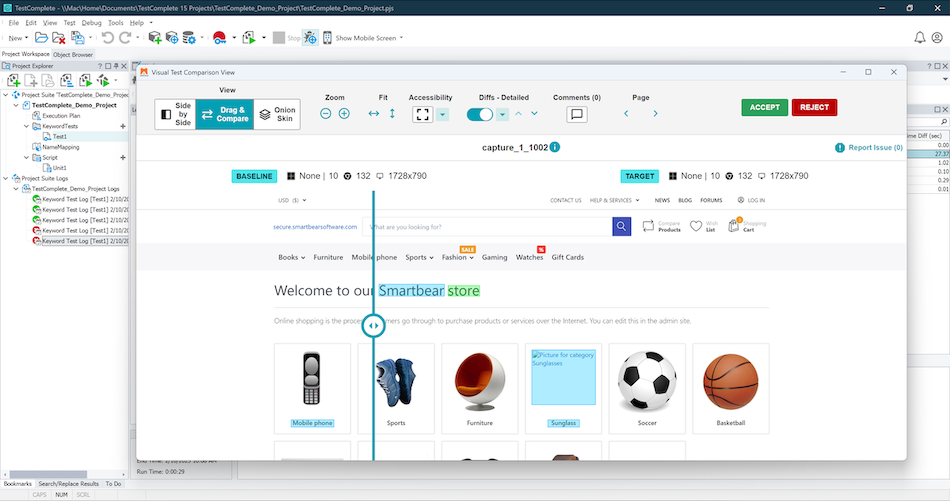Open the Comments speech bubble
950x501 pixels.
(x=577, y=114)
